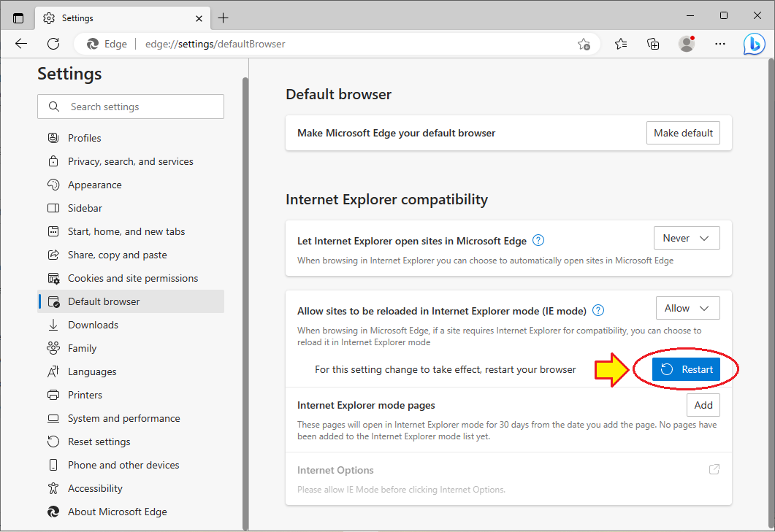Click the Accessibility figure icon
Image resolution: width=775 pixels, height=532 pixels.
point(53,488)
